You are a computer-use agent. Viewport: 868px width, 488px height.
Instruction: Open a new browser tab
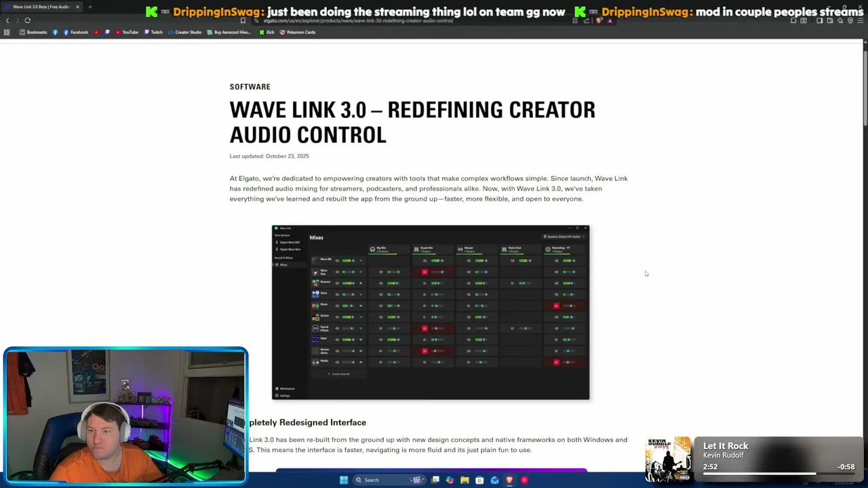tap(90, 7)
